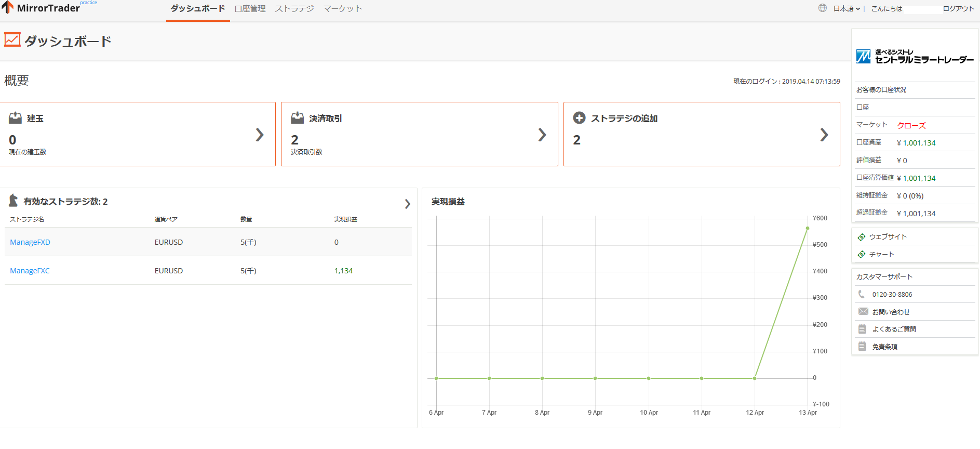This screenshot has height=449, width=980.
Task: Open the ManageFXD strategy link
Action: [x=30, y=242]
